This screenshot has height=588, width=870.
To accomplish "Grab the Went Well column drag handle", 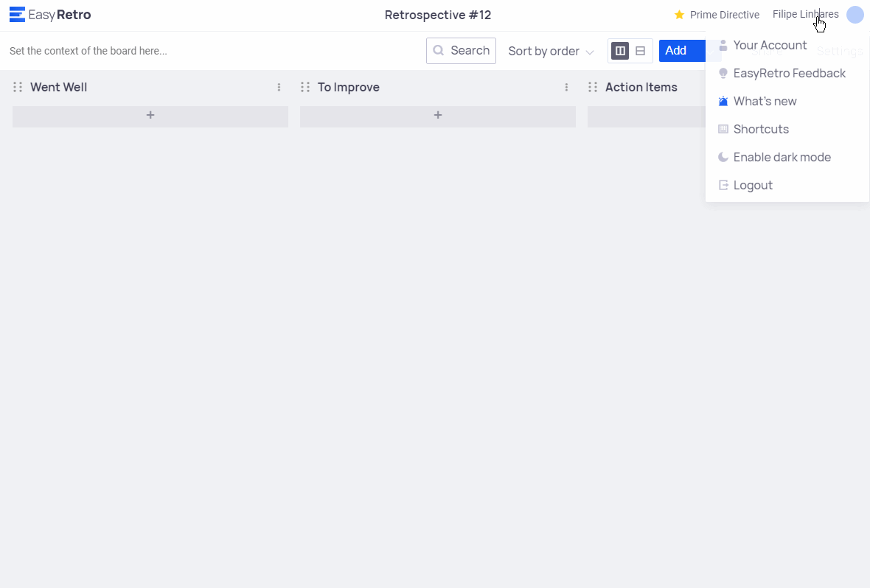I will (x=18, y=87).
